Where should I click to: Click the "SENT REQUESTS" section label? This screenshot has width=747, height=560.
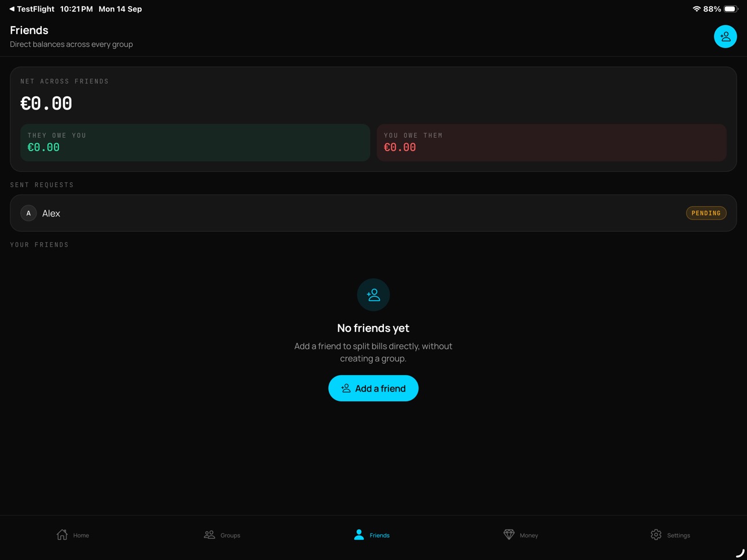[x=42, y=185]
